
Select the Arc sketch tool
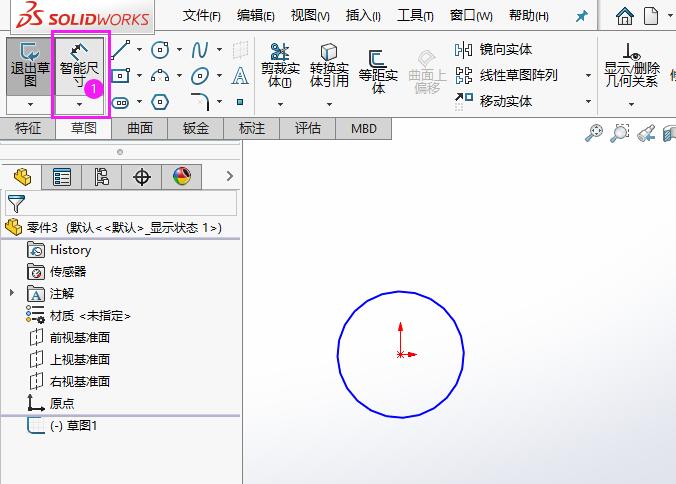click(x=160, y=76)
